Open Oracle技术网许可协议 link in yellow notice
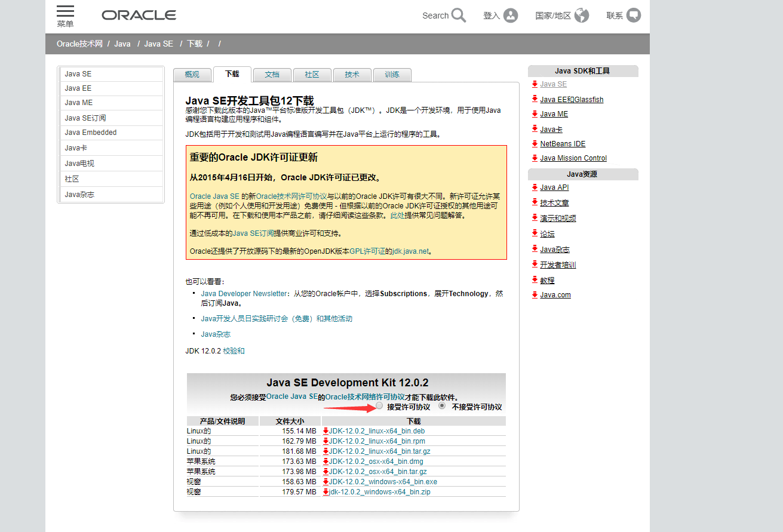Screen dimensions: 783x532 pos(291,196)
